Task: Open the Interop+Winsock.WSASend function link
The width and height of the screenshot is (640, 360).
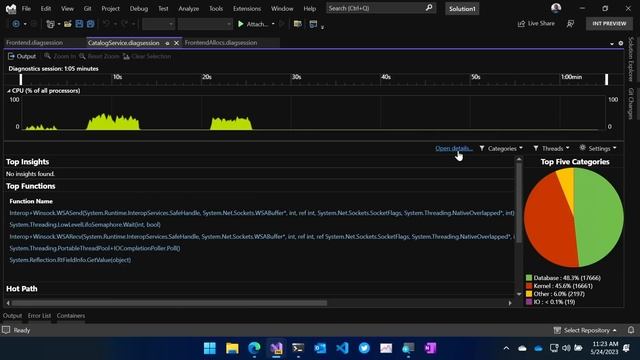Action: 262,213
